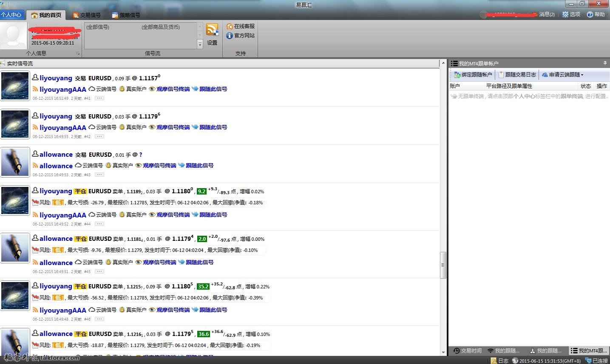Open 在线客服 support

pyautogui.click(x=241, y=26)
